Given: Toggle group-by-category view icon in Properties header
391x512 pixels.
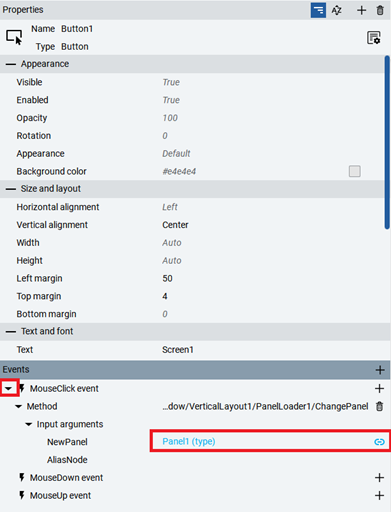Looking at the screenshot, I should [318, 10].
